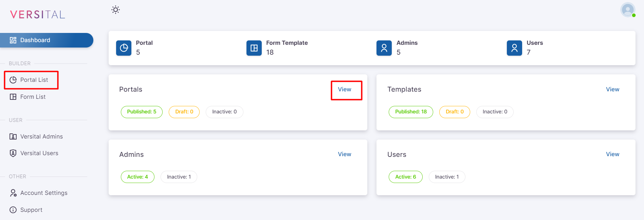
Task: Click View link in Users card
Action: 612,154
